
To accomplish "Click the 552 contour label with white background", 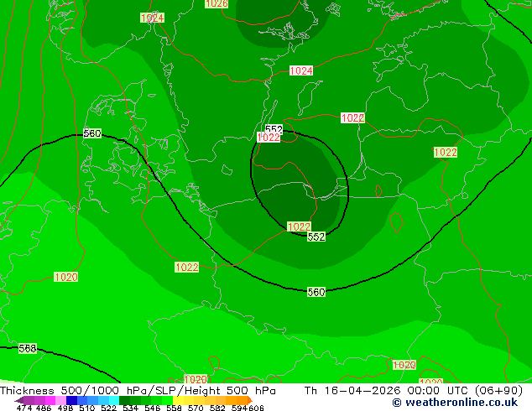I will point(274,129).
